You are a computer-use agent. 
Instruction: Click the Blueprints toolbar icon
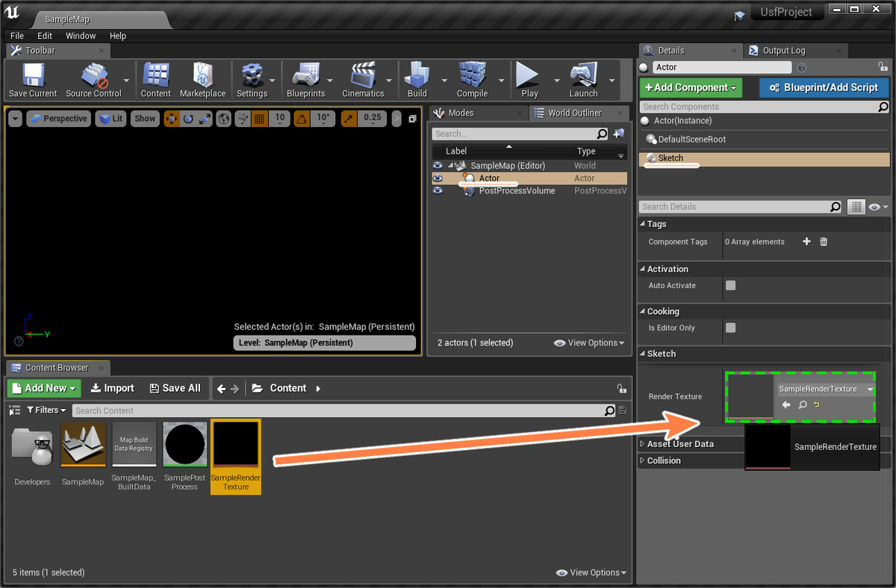pyautogui.click(x=305, y=80)
